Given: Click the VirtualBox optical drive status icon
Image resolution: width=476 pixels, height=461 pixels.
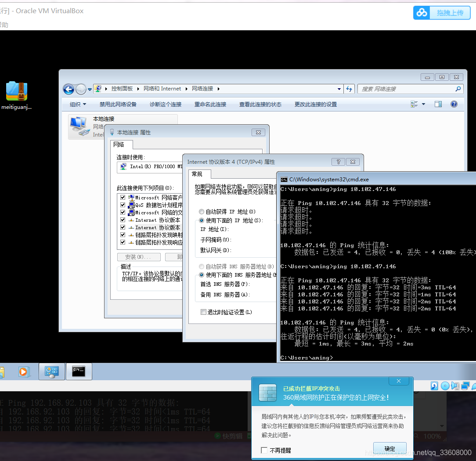Looking at the screenshot, I should click(445, 386).
